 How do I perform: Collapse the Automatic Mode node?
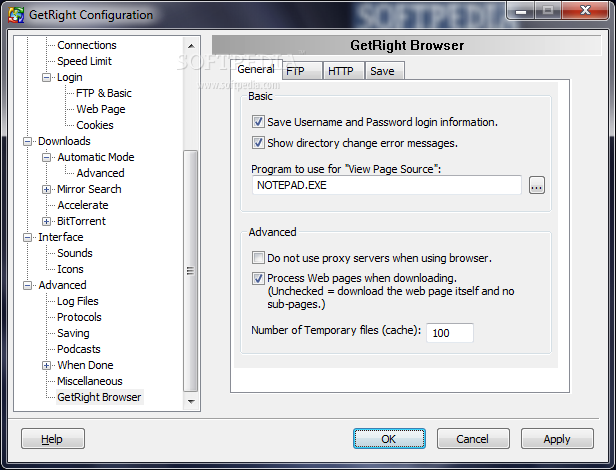point(46,158)
